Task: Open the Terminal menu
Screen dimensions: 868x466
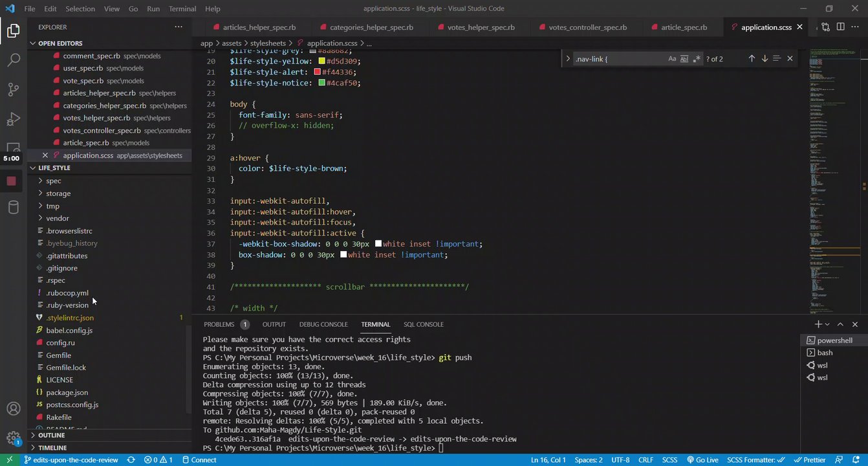Action: point(182,9)
